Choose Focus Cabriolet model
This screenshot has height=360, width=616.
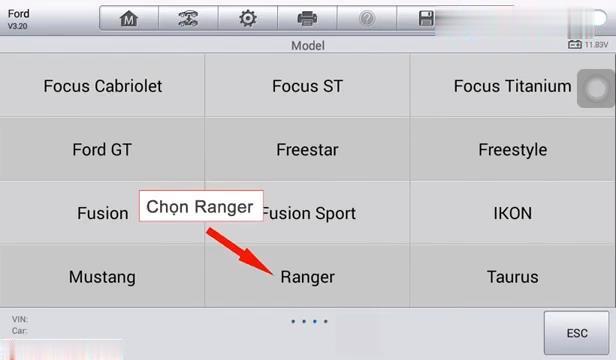(102, 86)
